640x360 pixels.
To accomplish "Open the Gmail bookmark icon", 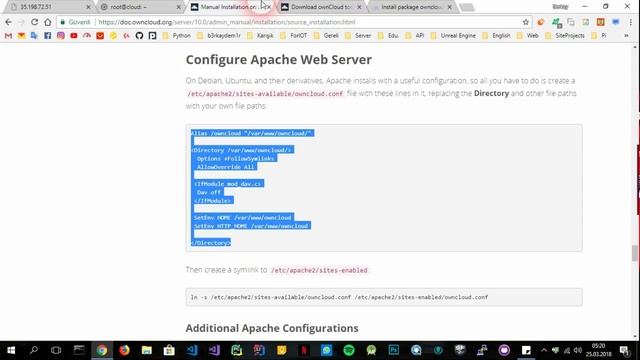I will pos(8,36).
